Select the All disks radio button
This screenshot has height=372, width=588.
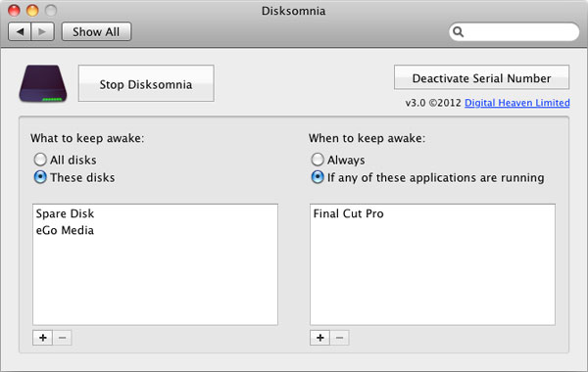[x=40, y=160]
